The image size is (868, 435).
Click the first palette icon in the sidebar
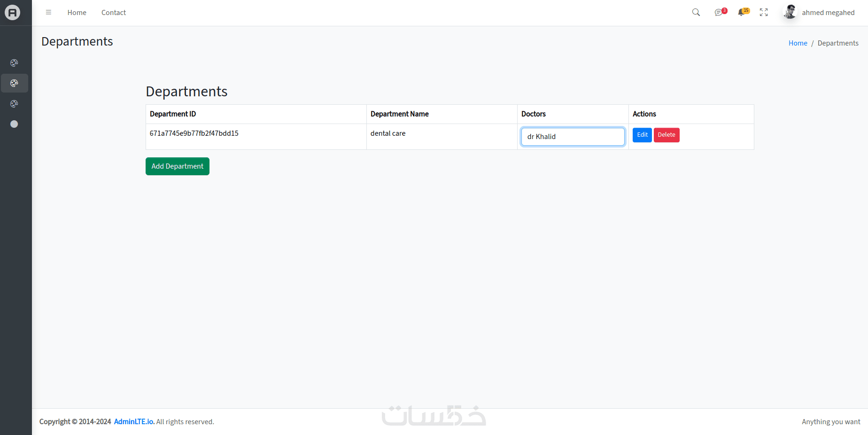14,63
